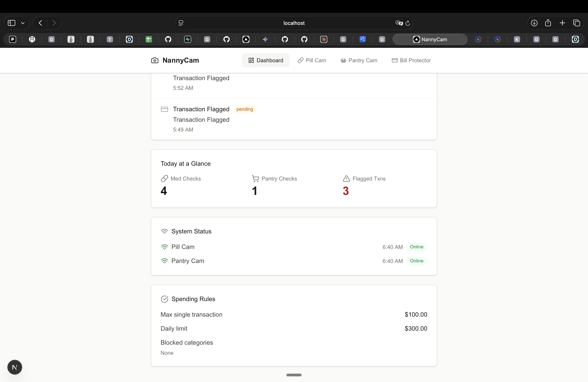
Task: Reload the localhost page
Action: [408, 23]
